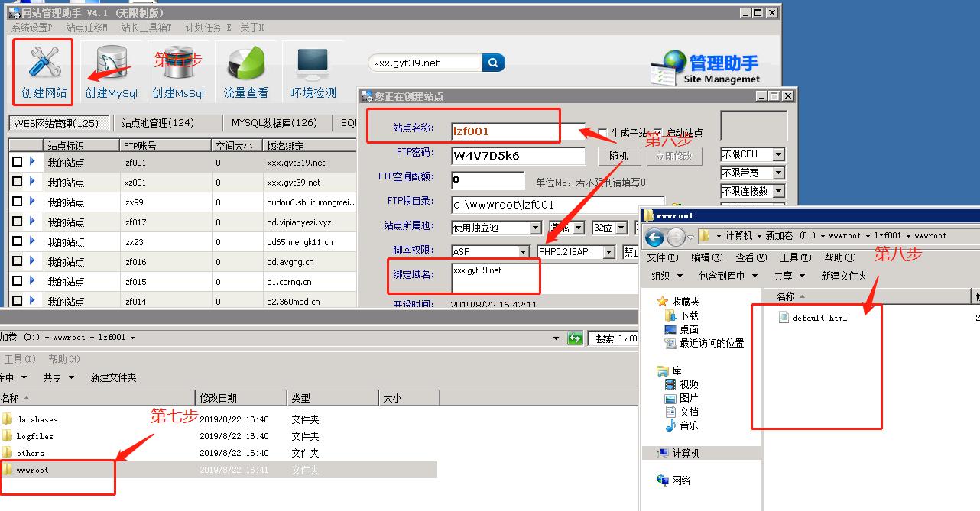Run the 环境检测 environment check

point(313,70)
